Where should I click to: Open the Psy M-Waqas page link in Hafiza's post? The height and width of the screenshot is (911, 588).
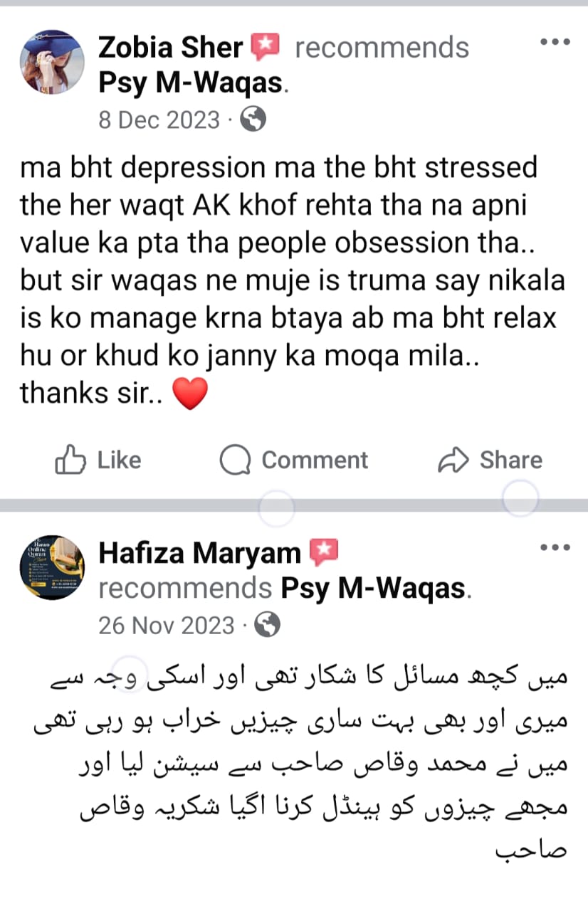tap(376, 589)
